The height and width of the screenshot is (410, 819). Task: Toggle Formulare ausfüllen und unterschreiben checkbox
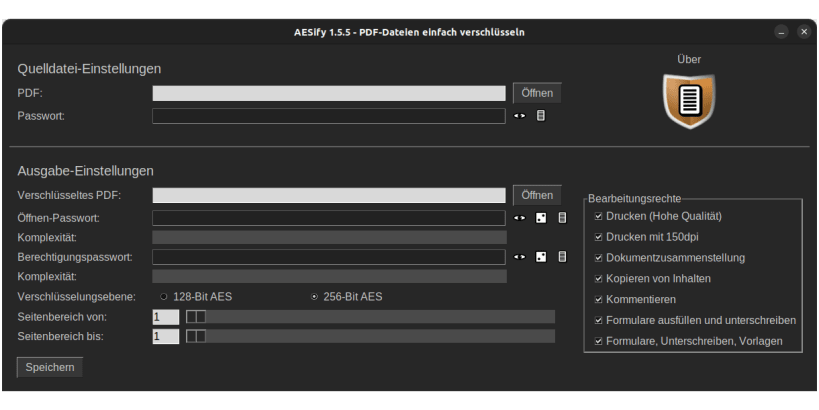pyautogui.click(x=599, y=320)
